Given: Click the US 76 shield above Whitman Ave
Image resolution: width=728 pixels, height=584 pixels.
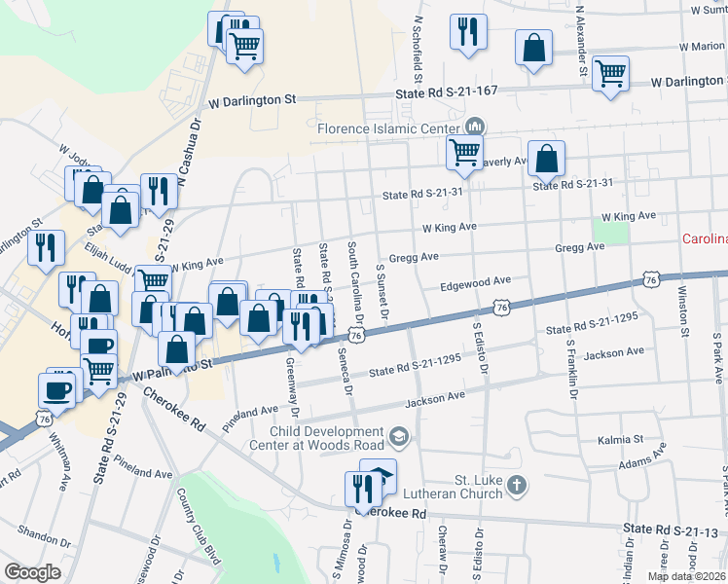Looking at the screenshot, I should (x=45, y=420).
